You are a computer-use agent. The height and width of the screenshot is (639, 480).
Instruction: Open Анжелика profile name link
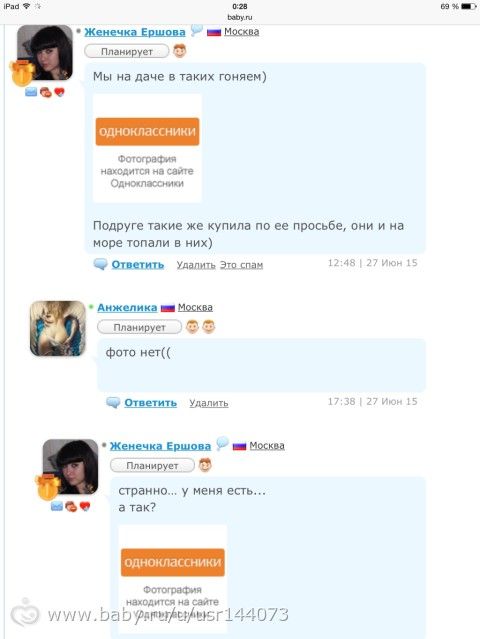[x=127, y=308]
